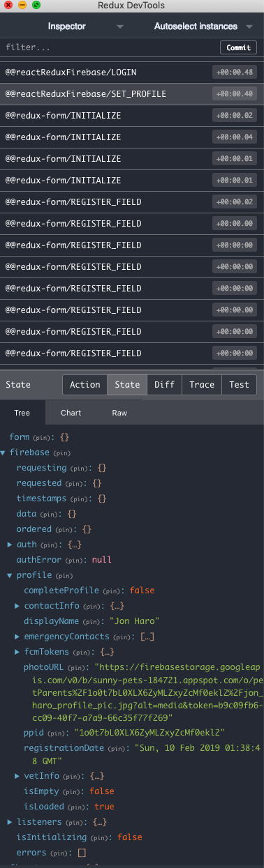Select the first @@redux-form/REGISTER_FIELD action
The width and height of the screenshot is (264, 868).
tap(132, 202)
